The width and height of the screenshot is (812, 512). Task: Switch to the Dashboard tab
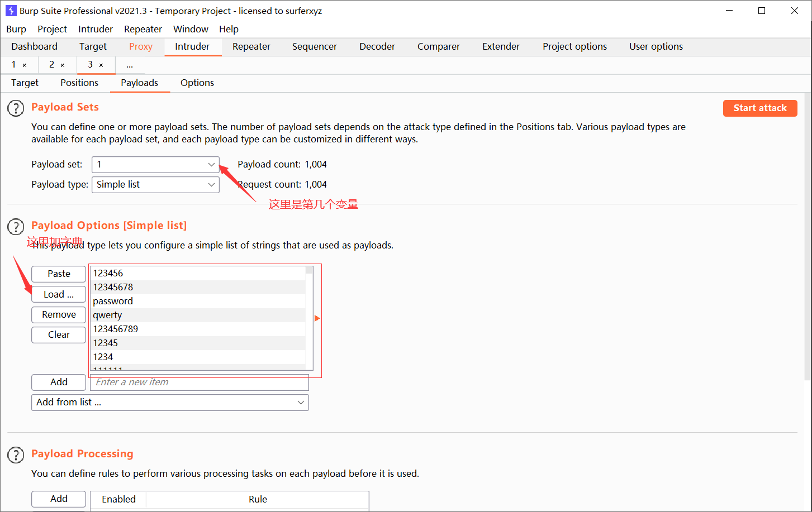[x=34, y=46]
